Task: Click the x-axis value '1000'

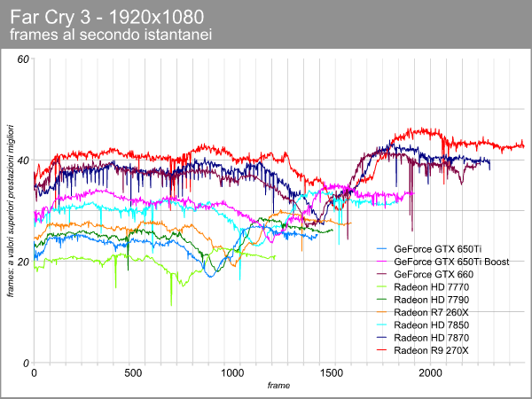Action: [x=232, y=373]
